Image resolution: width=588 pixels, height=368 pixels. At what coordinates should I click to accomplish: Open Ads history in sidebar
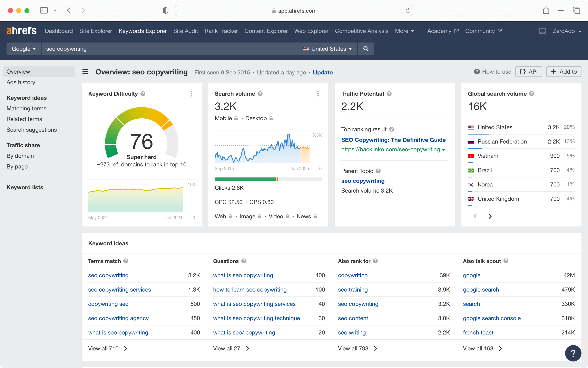tap(21, 82)
